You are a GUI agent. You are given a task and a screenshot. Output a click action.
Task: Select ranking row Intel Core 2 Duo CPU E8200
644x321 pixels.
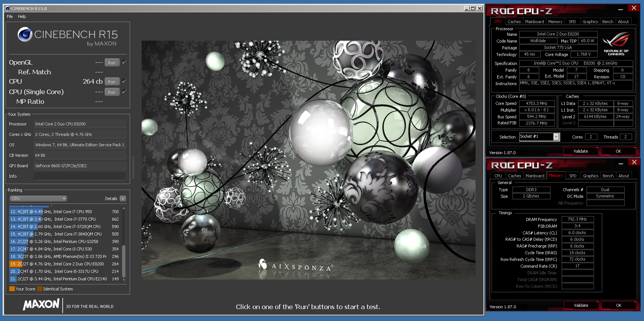coord(64,264)
